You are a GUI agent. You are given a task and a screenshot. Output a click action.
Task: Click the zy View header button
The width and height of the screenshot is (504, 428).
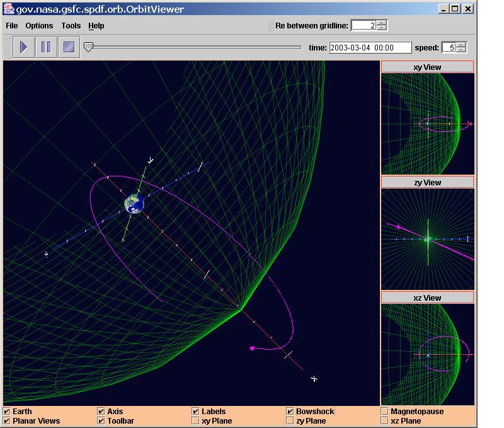(427, 182)
